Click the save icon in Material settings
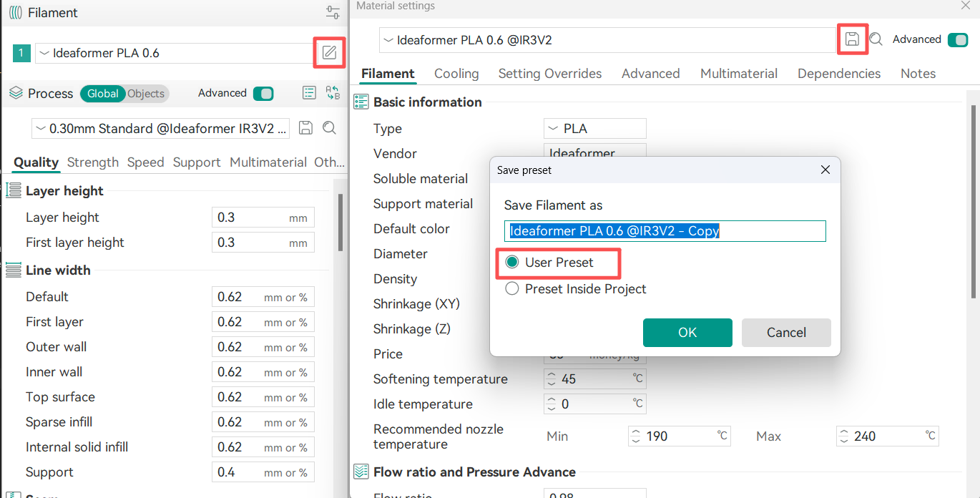The width and height of the screenshot is (980, 498). 852,39
